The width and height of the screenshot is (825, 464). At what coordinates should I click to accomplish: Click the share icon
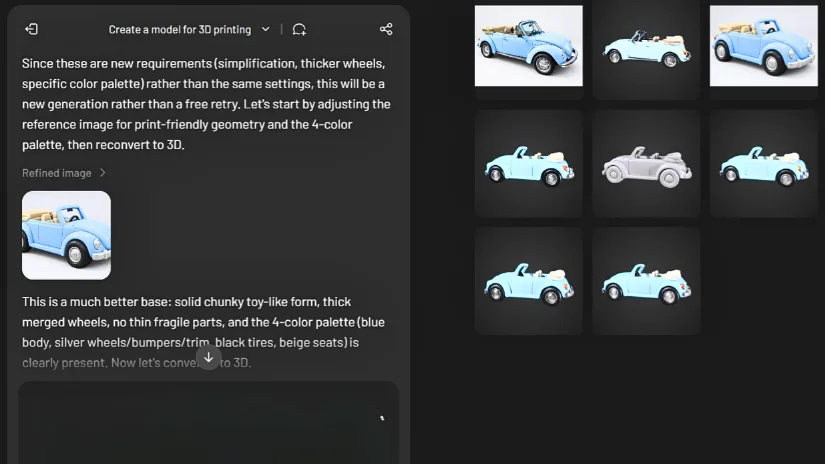pos(386,29)
